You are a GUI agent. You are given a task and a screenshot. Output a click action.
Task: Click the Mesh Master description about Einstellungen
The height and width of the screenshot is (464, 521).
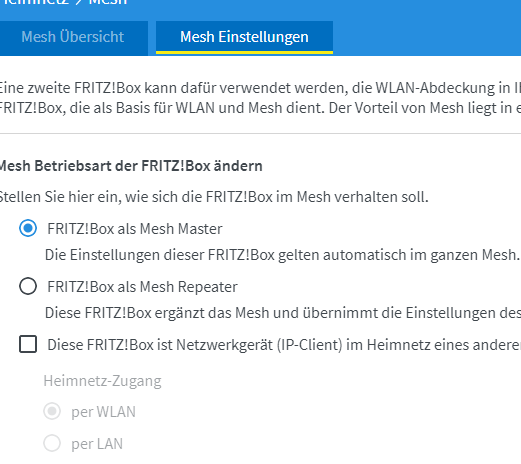(282, 255)
